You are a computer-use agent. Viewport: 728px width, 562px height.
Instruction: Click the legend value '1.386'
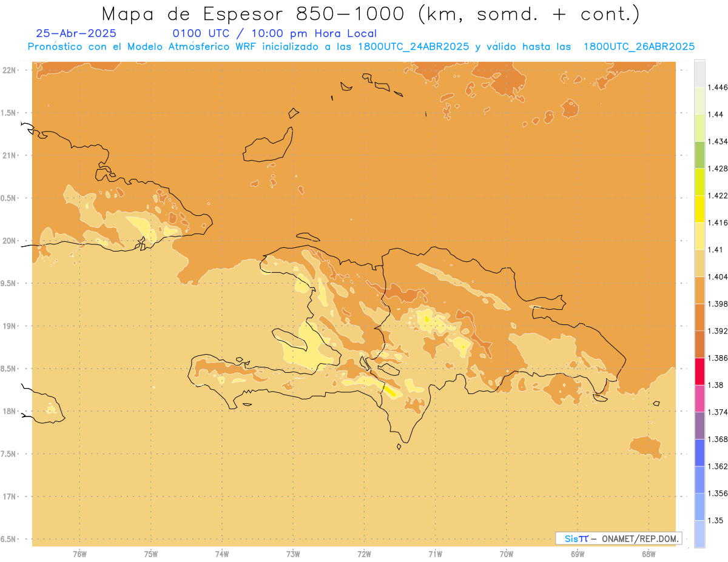coord(717,358)
